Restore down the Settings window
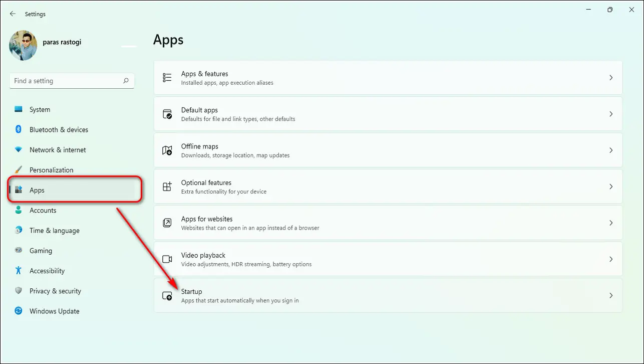 [609, 10]
